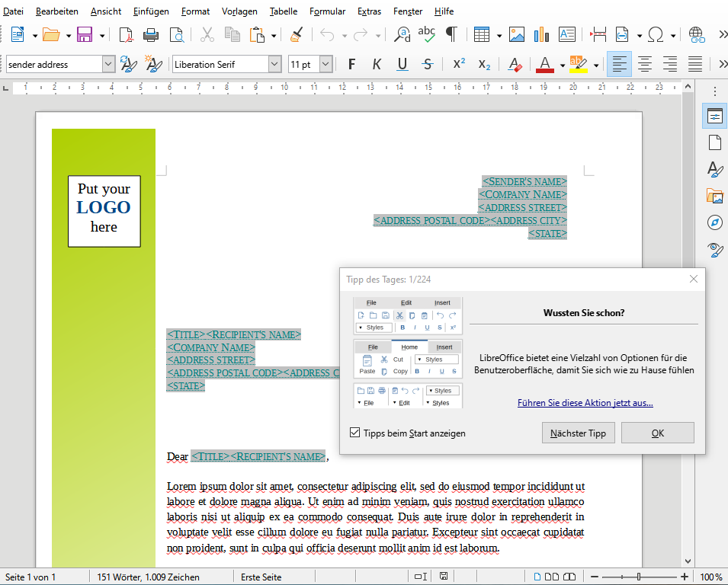Screen dimensions: 728x585
Task: Apply the yellow highlighting color
Action: tap(579, 65)
